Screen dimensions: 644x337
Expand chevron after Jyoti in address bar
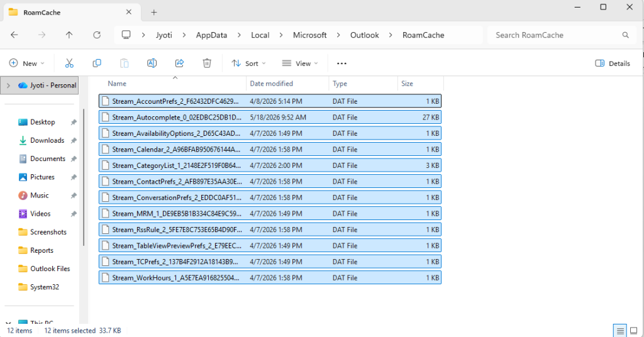tap(184, 35)
